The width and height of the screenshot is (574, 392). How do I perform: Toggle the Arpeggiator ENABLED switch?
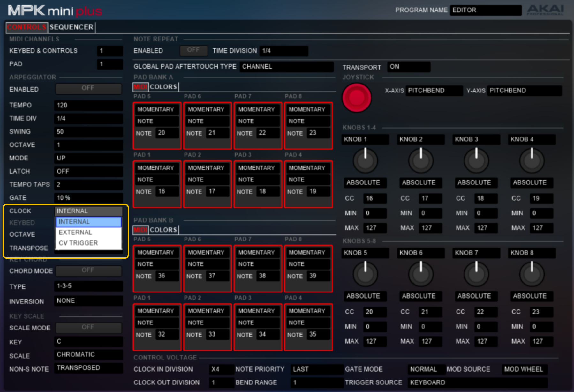tap(88, 89)
